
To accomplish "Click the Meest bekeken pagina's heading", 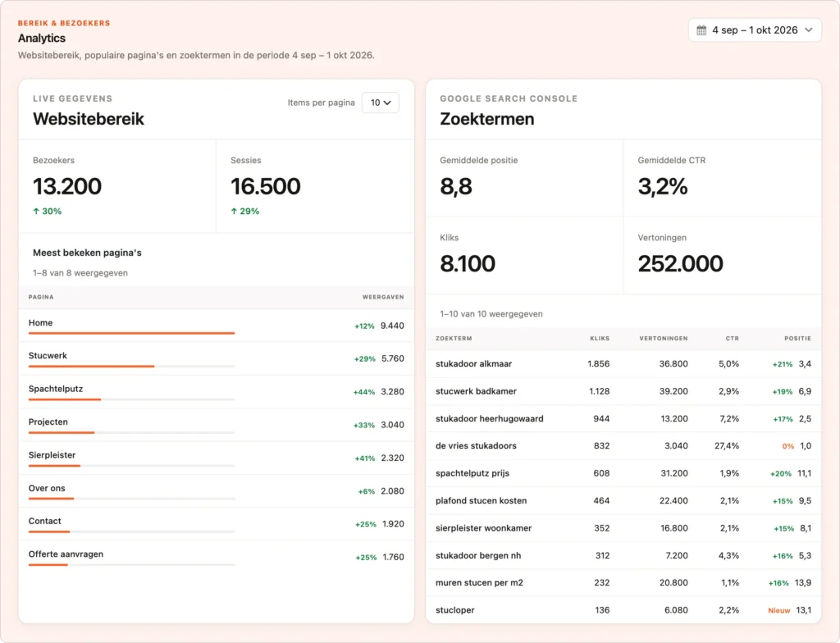I will (x=87, y=253).
